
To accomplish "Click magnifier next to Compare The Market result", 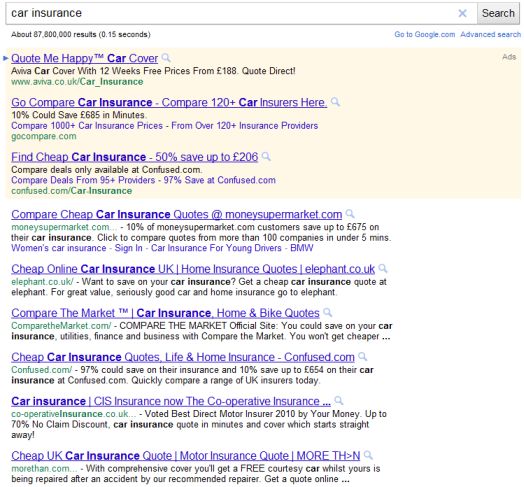I will [x=328, y=313].
